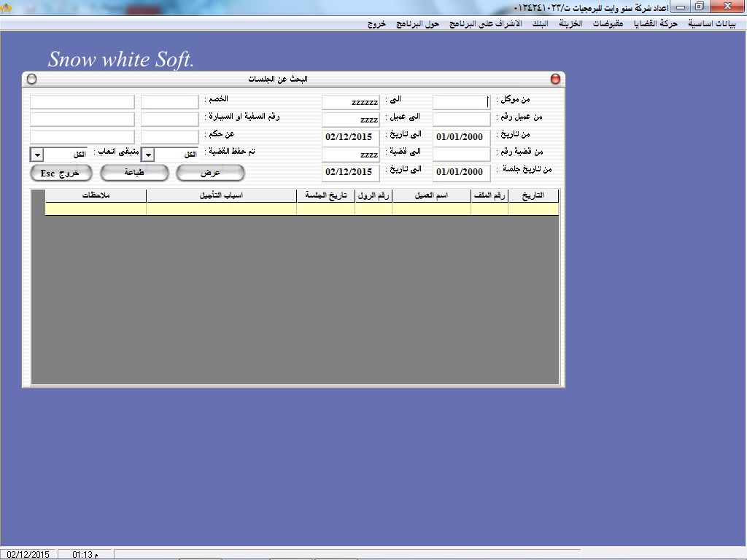Click the اسباب التأجيل column header
This screenshot has height=560, width=747.
click(221, 196)
